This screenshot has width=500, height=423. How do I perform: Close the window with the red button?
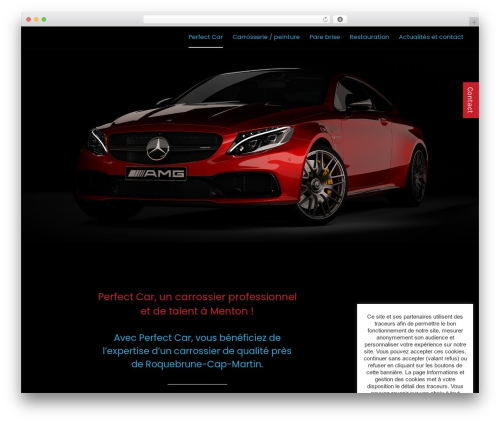coord(29,19)
